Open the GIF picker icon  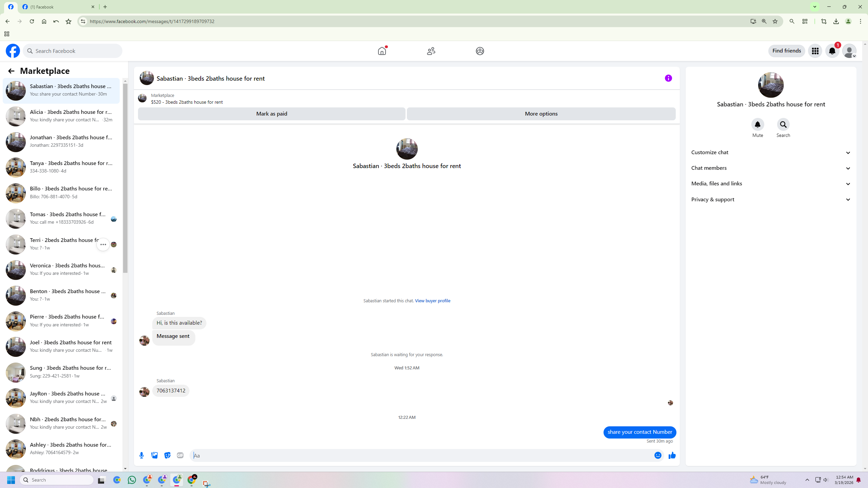tap(180, 455)
